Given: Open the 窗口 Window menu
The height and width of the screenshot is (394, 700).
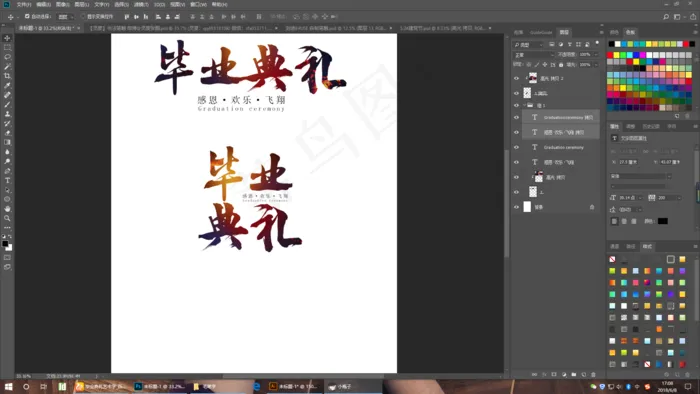Looking at the screenshot, I should click(198, 4).
